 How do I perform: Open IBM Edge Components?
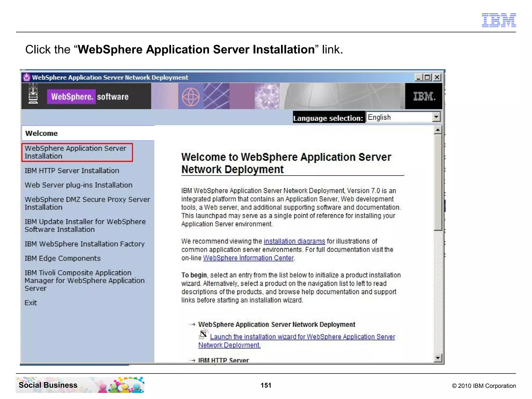[x=62, y=258]
